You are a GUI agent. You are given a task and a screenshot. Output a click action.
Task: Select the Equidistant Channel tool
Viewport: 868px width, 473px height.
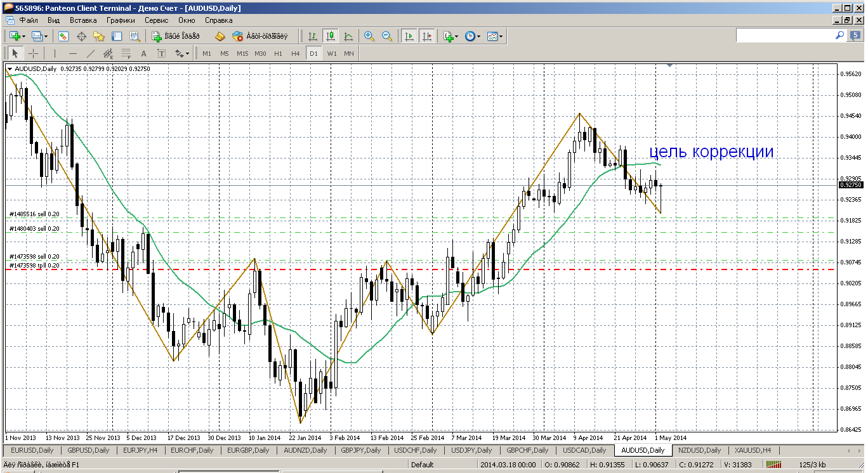[x=109, y=53]
